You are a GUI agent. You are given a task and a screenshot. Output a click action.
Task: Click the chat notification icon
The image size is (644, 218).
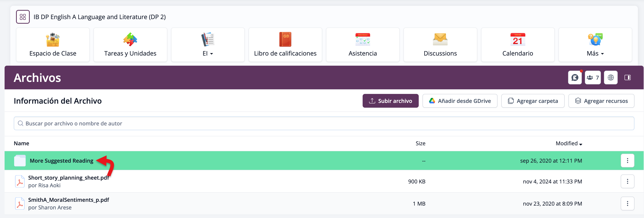click(575, 78)
